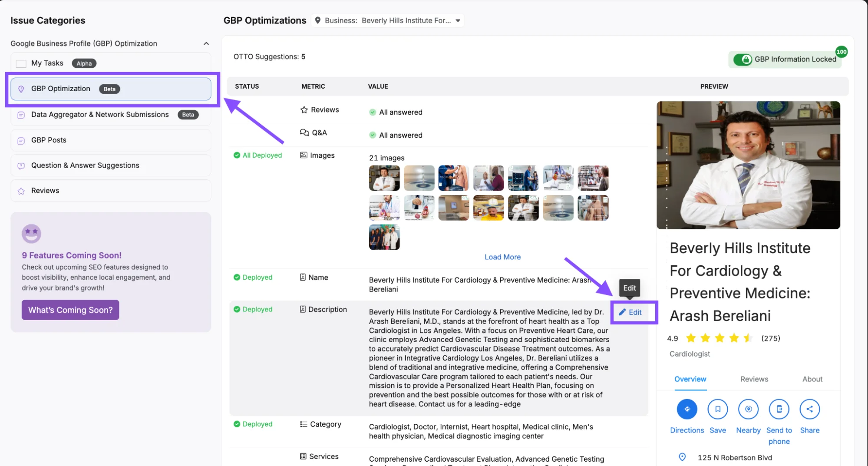Viewport: 868px width, 466px height.
Task: Click the VALUE column header
Action: (378, 86)
